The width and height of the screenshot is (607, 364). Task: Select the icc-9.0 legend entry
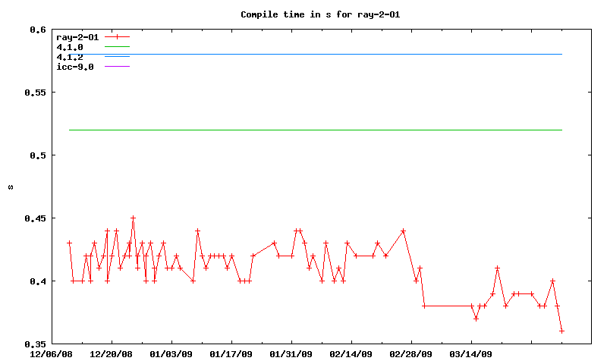(x=75, y=67)
